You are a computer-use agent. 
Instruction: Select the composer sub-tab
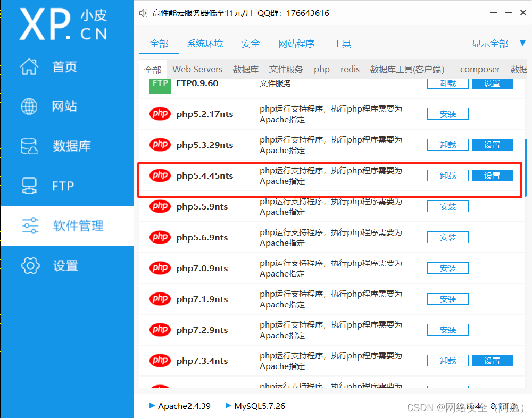coord(480,69)
